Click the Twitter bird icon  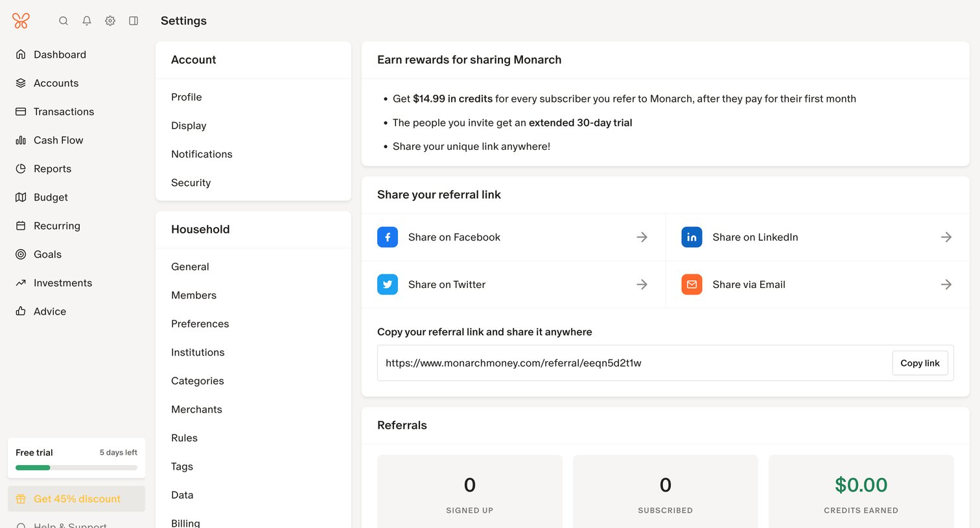(x=388, y=284)
